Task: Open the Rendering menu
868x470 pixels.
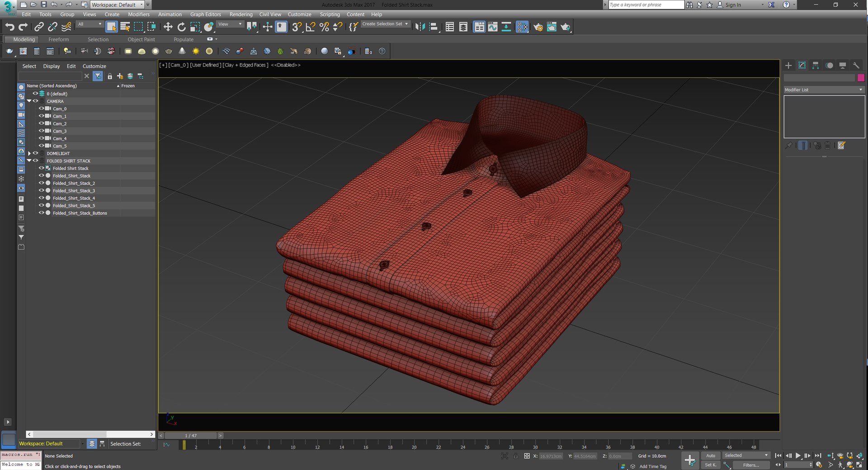Action: 241,14
